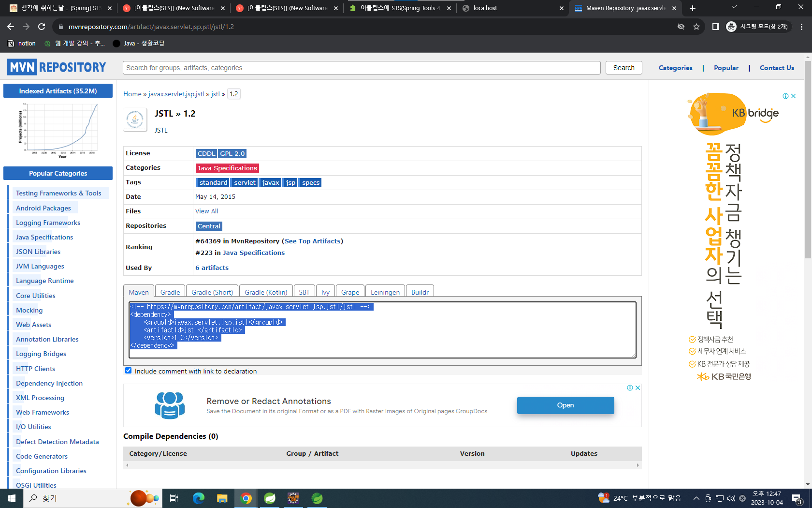Select the Ivy tab
This screenshot has height=508, width=812.
click(x=325, y=292)
